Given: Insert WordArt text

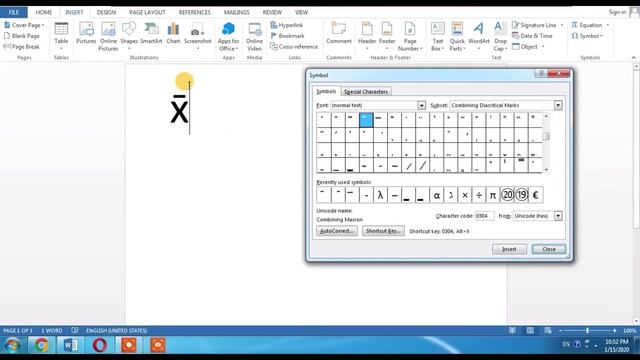Looking at the screenshot, I should click(x=479, y=36).
